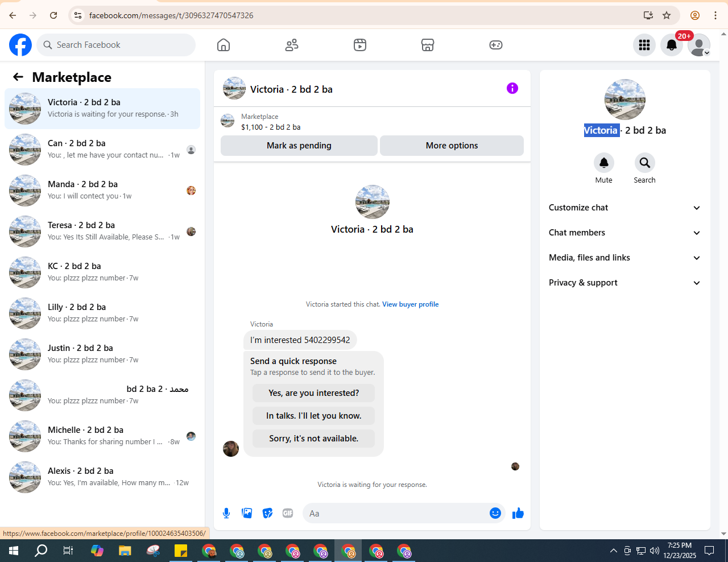Viewport: 728px width, 562px height.
Task: Open the Justin · 2 bd 2 ba conversation
Action: (102, 354)
